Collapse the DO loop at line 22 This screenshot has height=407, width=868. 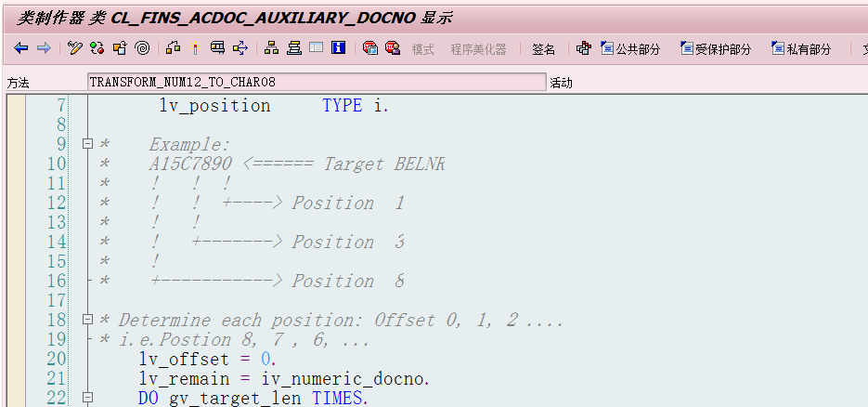tap(87, 397)
